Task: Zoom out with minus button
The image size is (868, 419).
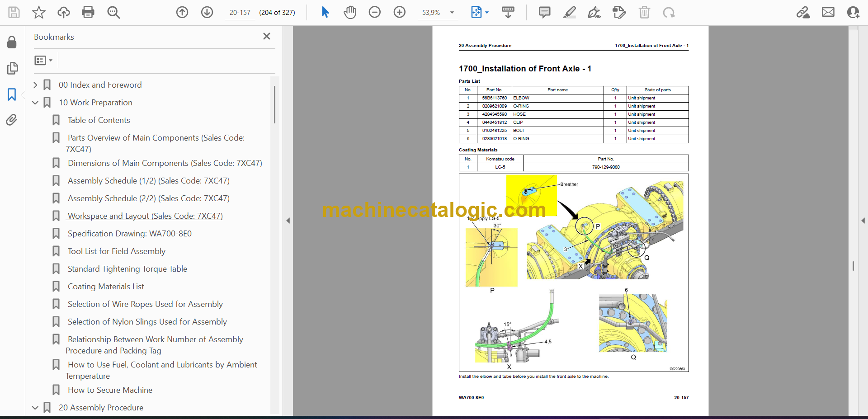Action: click(375, 12)
